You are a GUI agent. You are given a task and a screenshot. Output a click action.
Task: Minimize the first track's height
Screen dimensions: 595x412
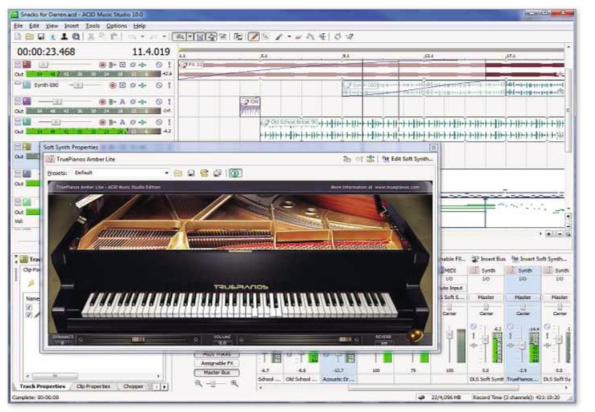coord(17,62)
